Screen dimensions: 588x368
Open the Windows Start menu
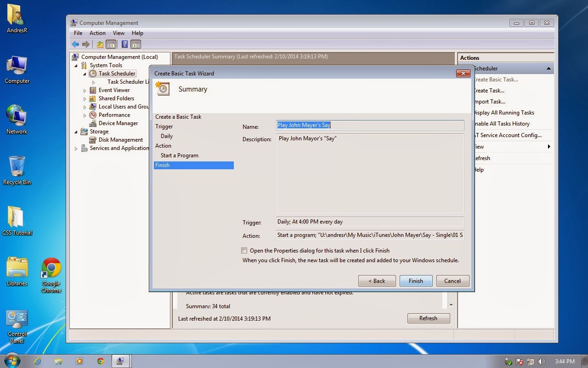[x=12, y=361]
